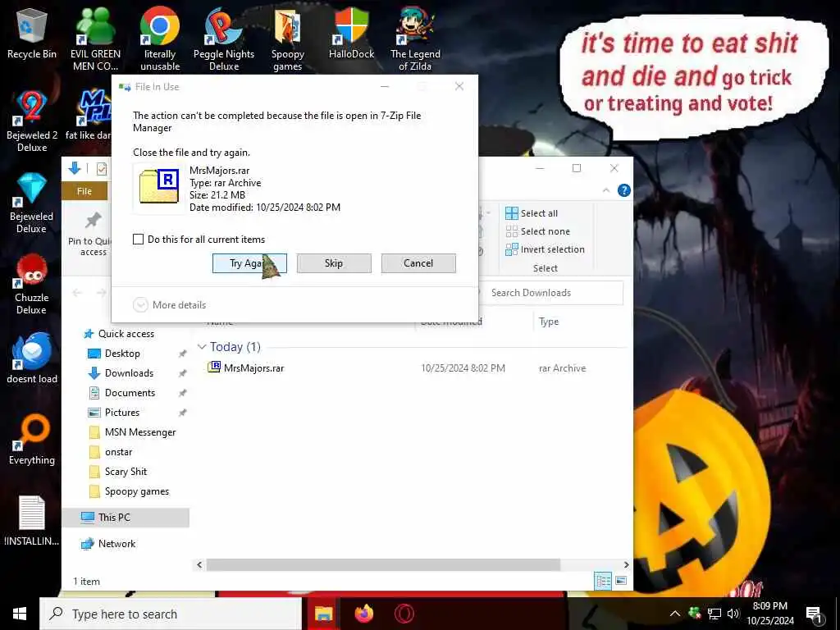Open the Spoopy games desktop folder

(288, 39)
